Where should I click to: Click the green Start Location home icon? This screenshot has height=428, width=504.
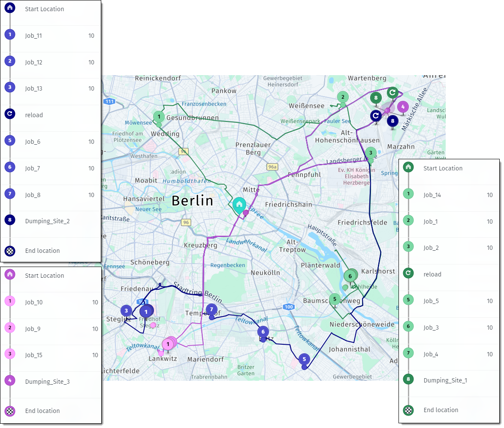coord(408,167)
